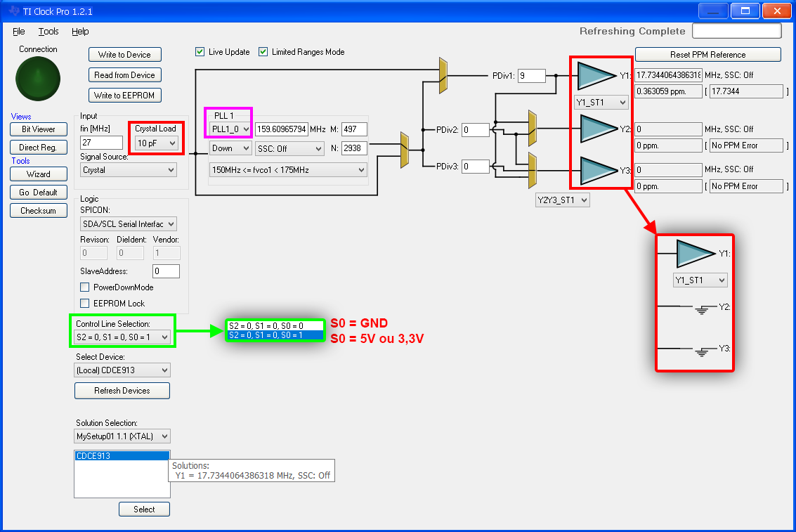Open the Down spread direction dropdown
This screenshot has width=796, height=532.
tap(230, 148)
